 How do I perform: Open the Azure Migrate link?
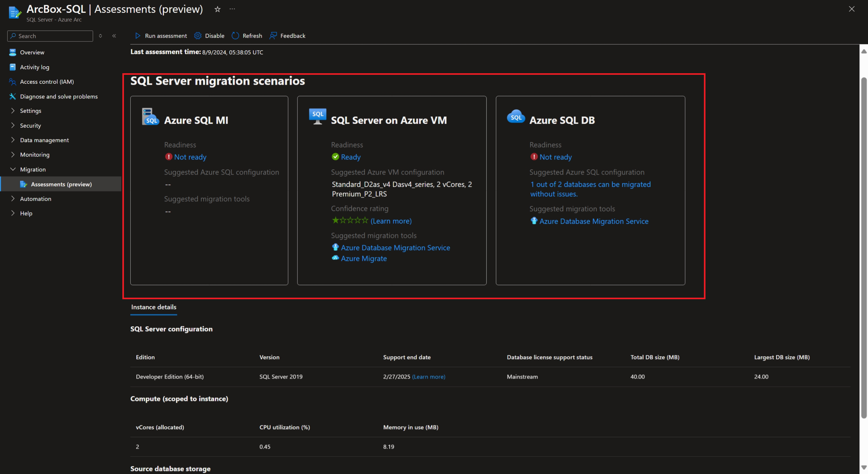coord(364,258)
